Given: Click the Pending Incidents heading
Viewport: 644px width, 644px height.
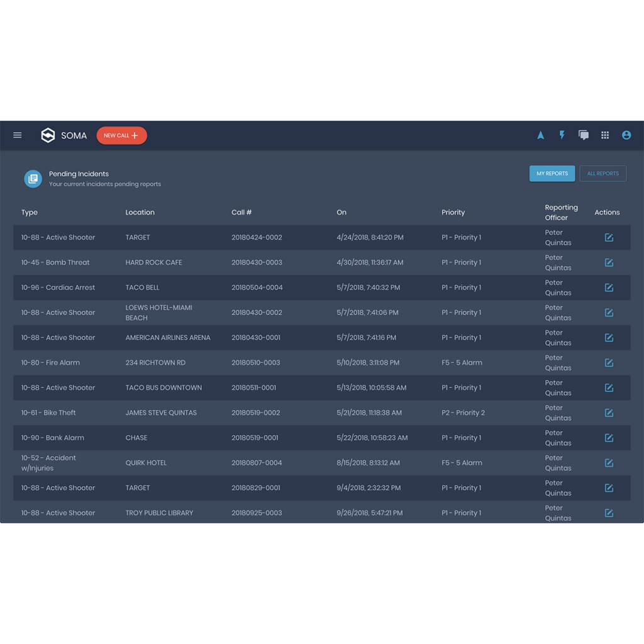Looking at the screenshot, I should [79, 174].
